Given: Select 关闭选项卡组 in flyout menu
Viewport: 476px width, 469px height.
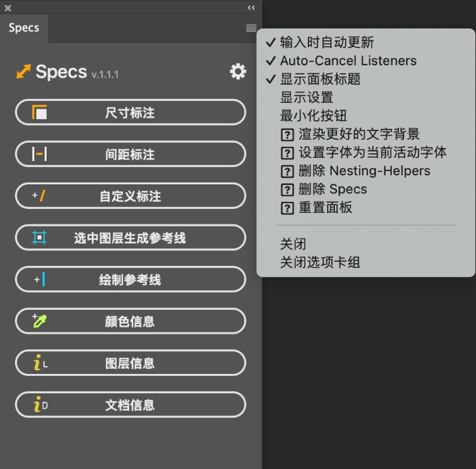Looking at the screenshot, I should click(x=365, y=262).
